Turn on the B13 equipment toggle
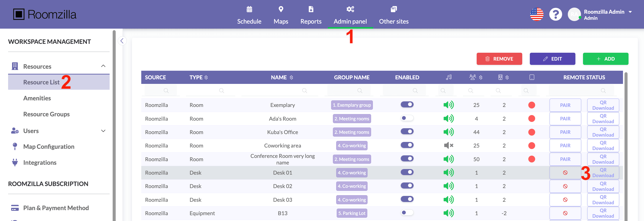 (x=407, y=213)
